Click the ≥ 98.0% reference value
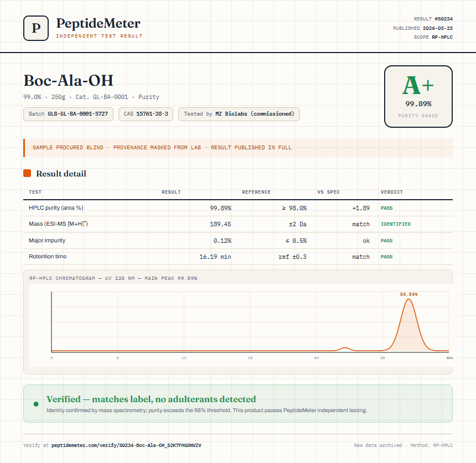 (x=294, y=208)
